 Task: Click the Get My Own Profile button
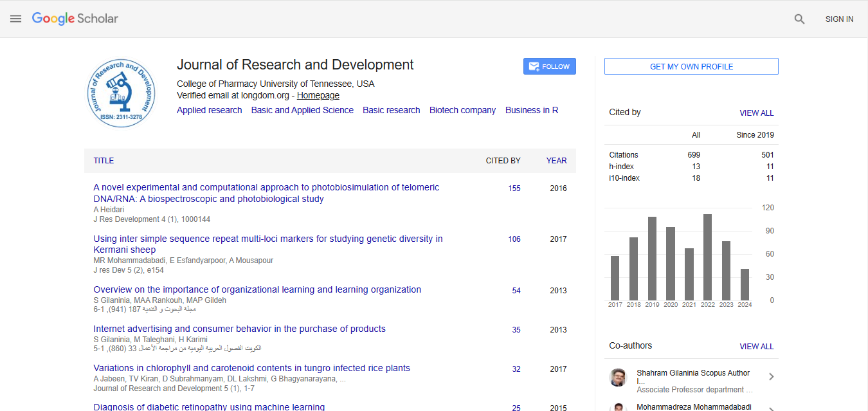coord(691,66)
